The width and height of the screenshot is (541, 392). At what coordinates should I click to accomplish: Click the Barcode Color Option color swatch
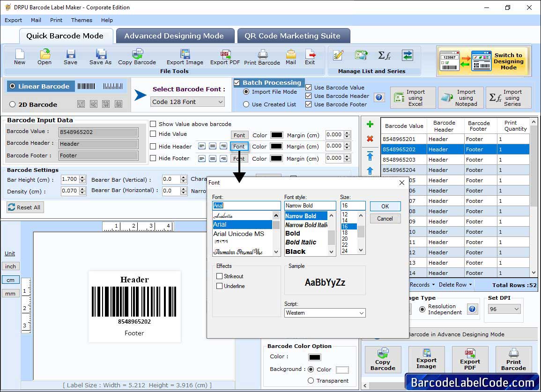315,357
